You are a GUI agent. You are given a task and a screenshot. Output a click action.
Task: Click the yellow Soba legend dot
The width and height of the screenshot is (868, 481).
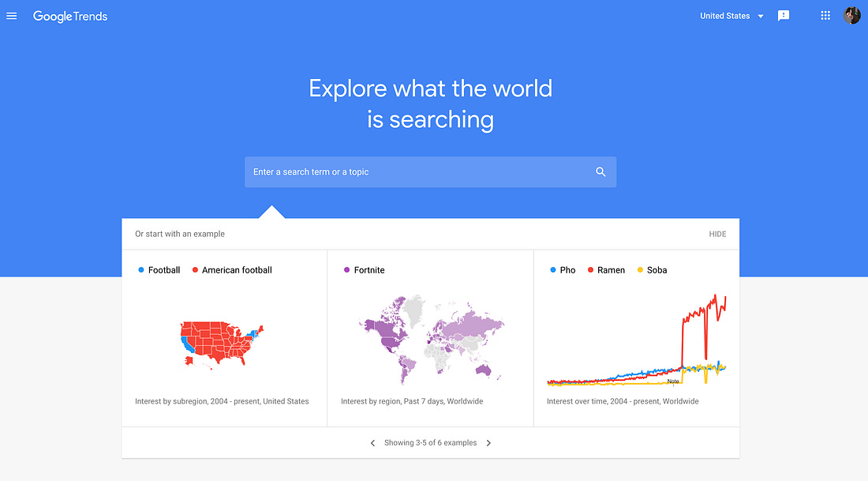click(x=641, y=270)
